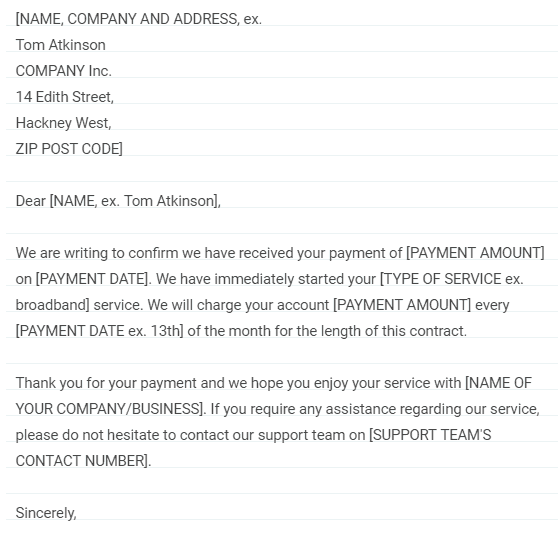558x537 pixels.
Task: Click the CONTACT NUMBER] placeholder
Action: pyautogui.click(x=83, y=461)
